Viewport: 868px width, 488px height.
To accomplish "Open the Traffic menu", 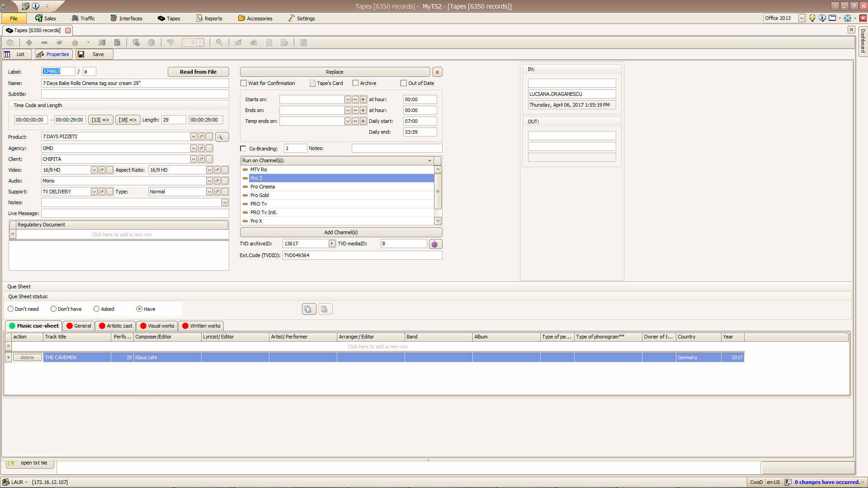I will click(83, 19).
